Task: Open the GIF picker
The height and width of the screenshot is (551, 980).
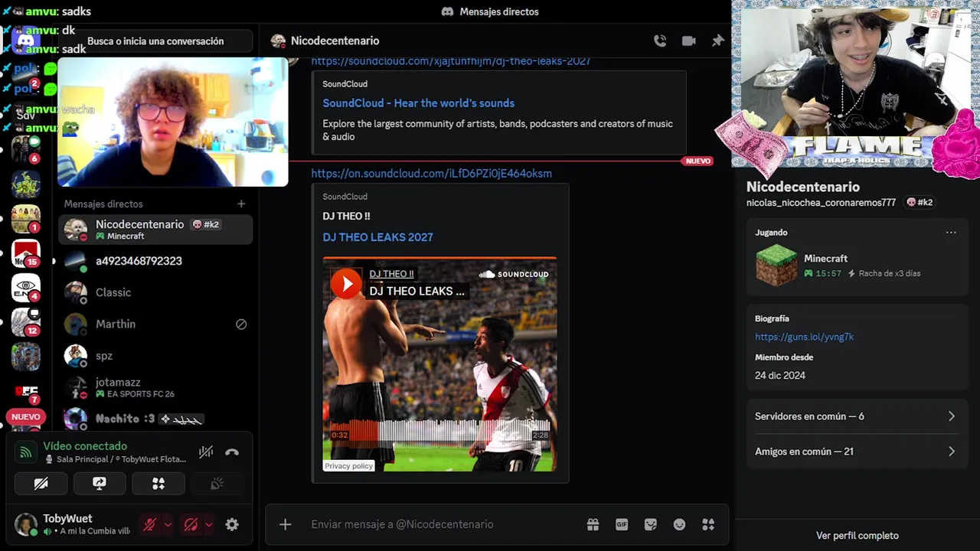Action: (x=622, y=524)
